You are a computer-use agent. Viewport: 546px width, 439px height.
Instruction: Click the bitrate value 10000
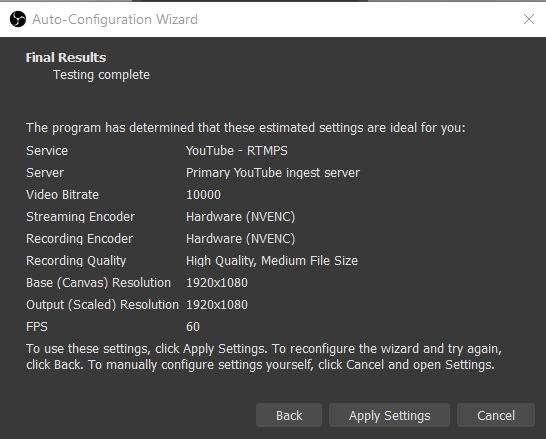click(x=203, y=195)
